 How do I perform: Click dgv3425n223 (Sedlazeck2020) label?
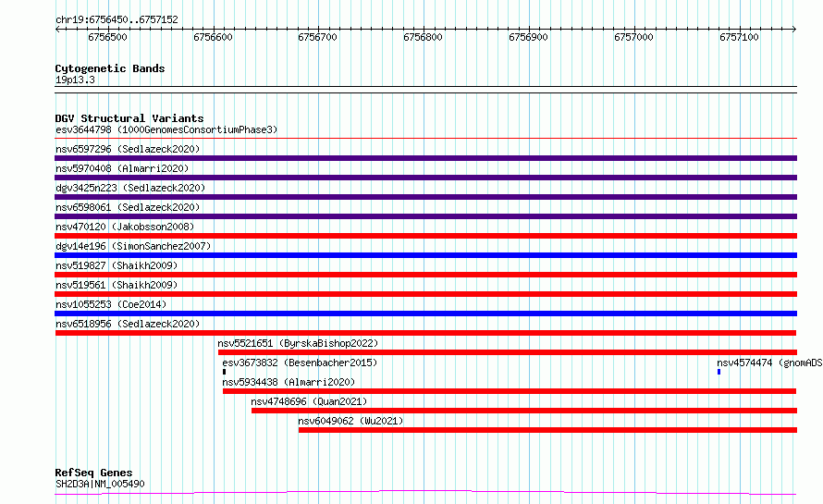pos(130,188)
